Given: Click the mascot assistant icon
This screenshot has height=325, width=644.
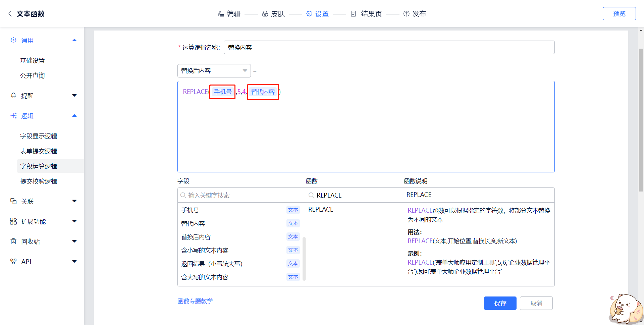Looking at the screenshot, I should (625, 309).
